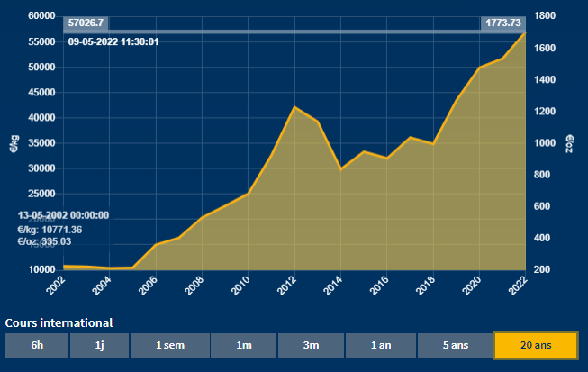Show the 1 sem price history
Viewport: 588px width, 372px height.
click(x=169, y=345)
